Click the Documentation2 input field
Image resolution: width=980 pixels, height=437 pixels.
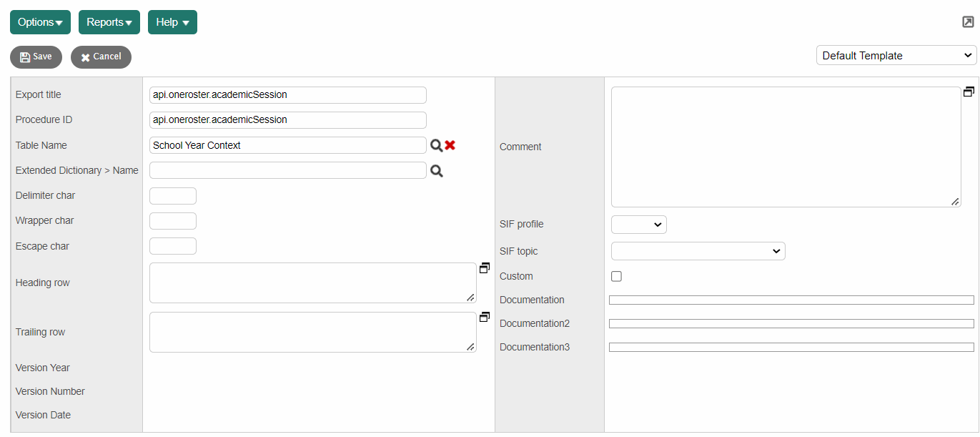tap(791, 323)
